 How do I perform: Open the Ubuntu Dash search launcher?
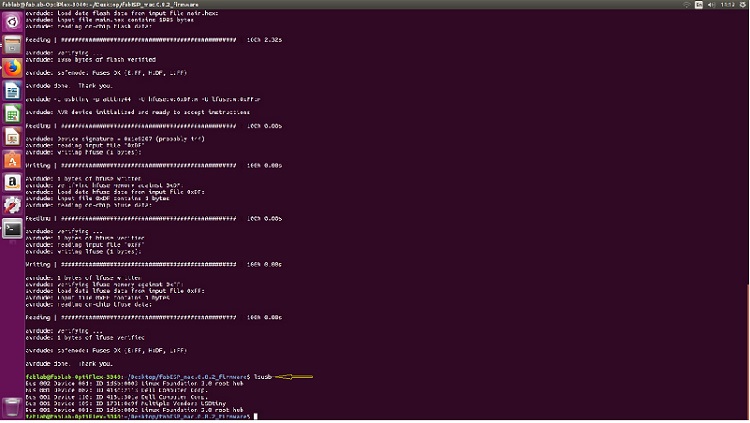[12, 22]
